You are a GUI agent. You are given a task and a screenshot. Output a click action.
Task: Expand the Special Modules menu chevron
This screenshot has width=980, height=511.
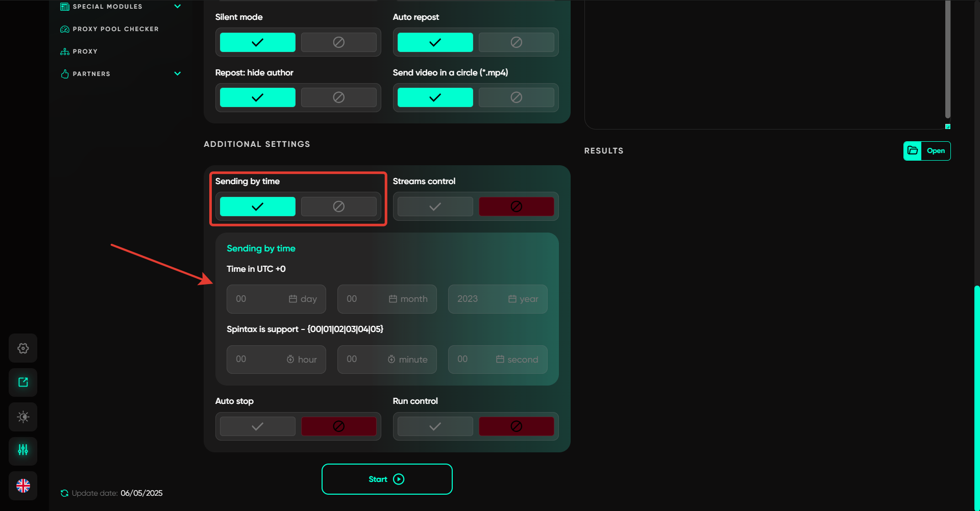tap(178, 7)
